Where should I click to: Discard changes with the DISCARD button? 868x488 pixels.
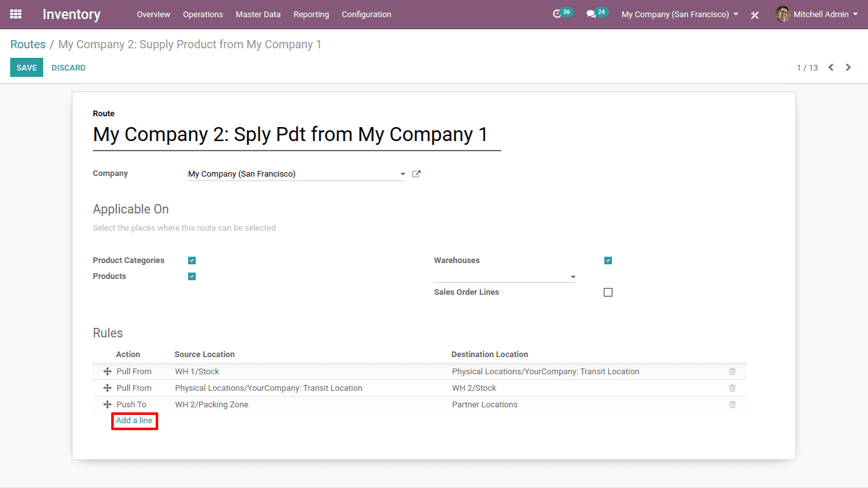69,67
